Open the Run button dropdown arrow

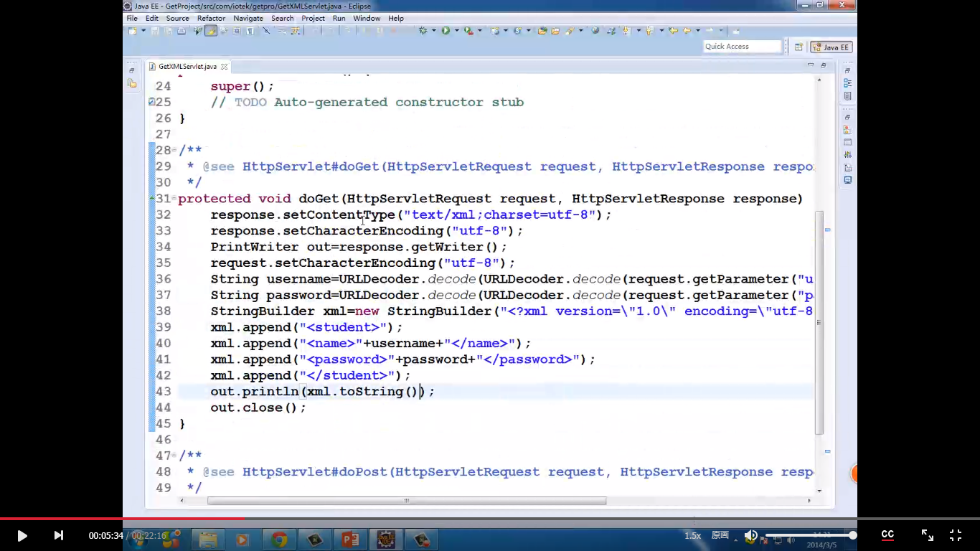click(456, 31)
